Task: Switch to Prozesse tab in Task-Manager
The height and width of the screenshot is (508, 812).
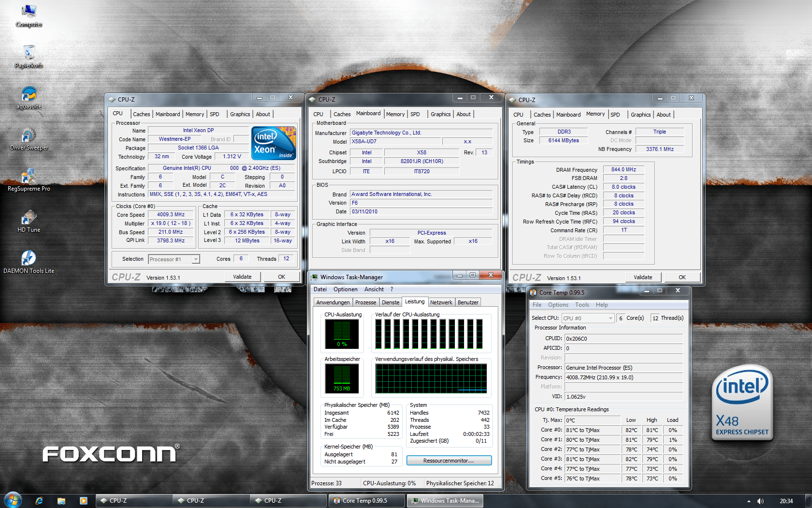Action: (x=365, y=302)
